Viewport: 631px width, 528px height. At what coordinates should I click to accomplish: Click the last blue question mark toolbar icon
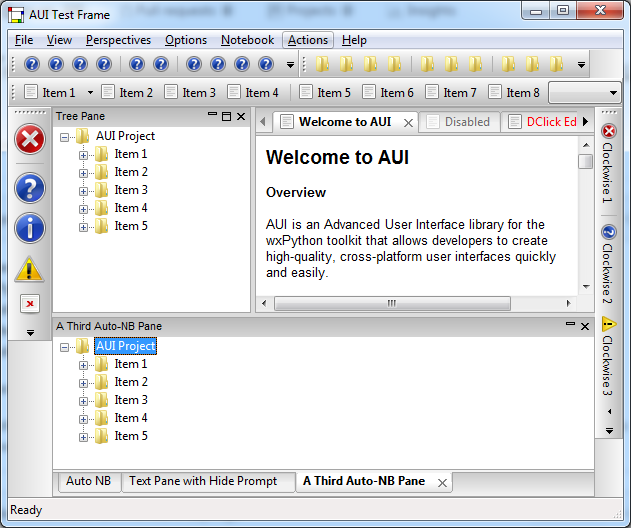(x=266, y=64)
